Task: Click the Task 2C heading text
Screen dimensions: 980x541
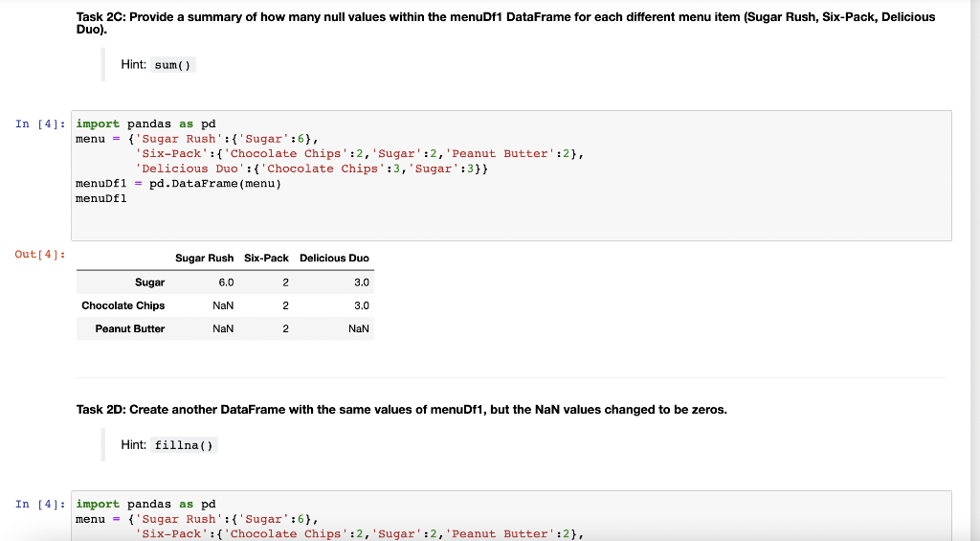Action: [x=505, y=23]
